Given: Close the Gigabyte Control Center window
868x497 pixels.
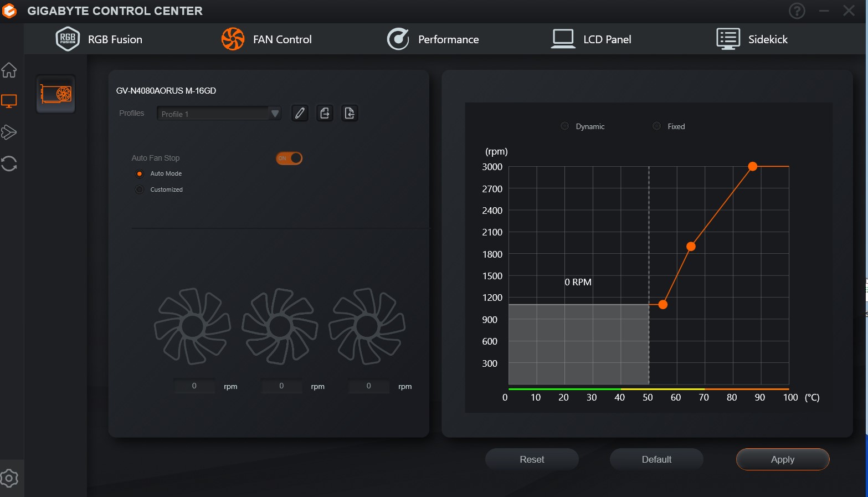Looking at the screenshot, I should tap(849, 11).
